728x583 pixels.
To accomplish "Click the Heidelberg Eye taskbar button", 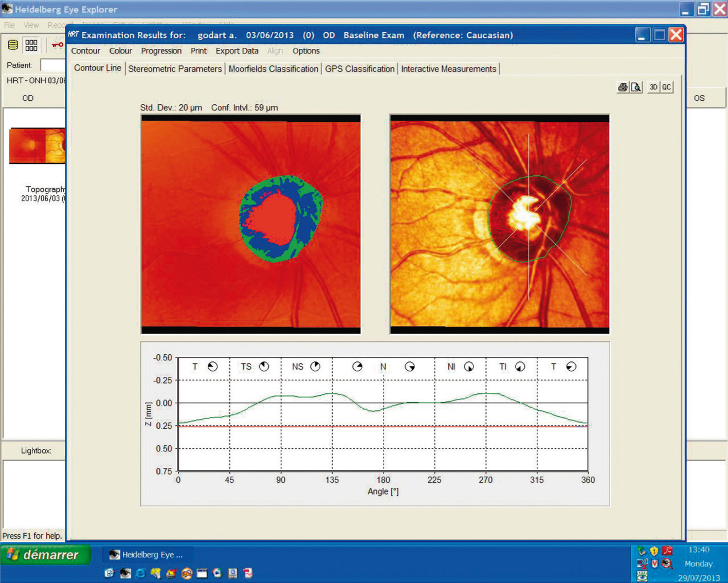I will click(x=148, y=555).
